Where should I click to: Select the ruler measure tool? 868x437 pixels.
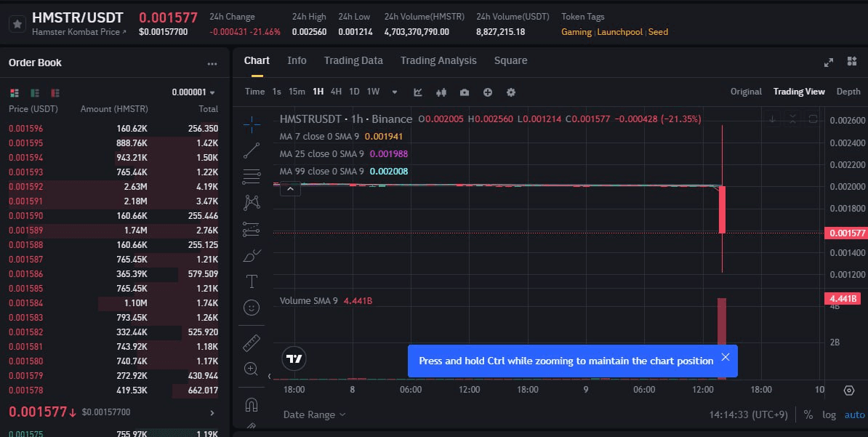coord(252,343)
